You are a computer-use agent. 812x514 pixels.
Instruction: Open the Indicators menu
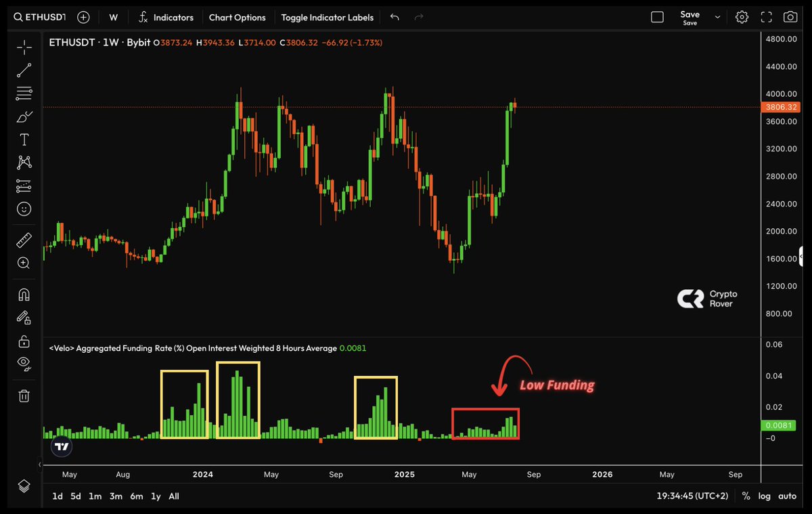point(166,18)
